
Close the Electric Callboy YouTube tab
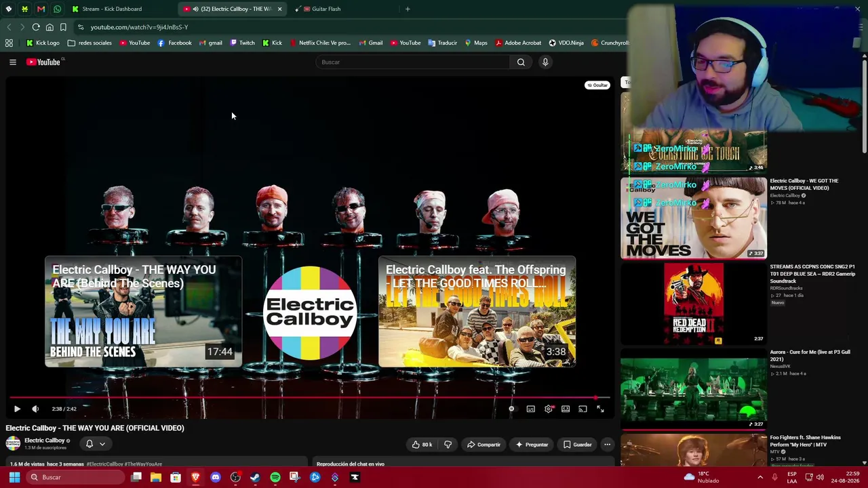279,9
